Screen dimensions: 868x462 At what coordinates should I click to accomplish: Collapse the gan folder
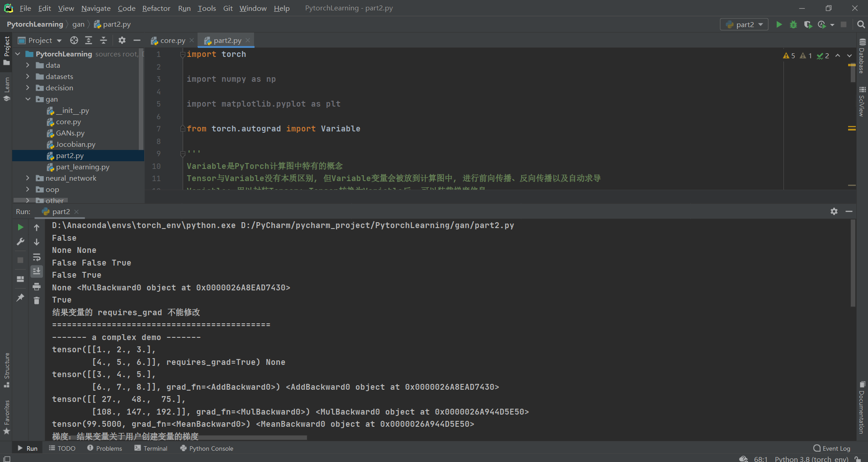pos(28,99)
